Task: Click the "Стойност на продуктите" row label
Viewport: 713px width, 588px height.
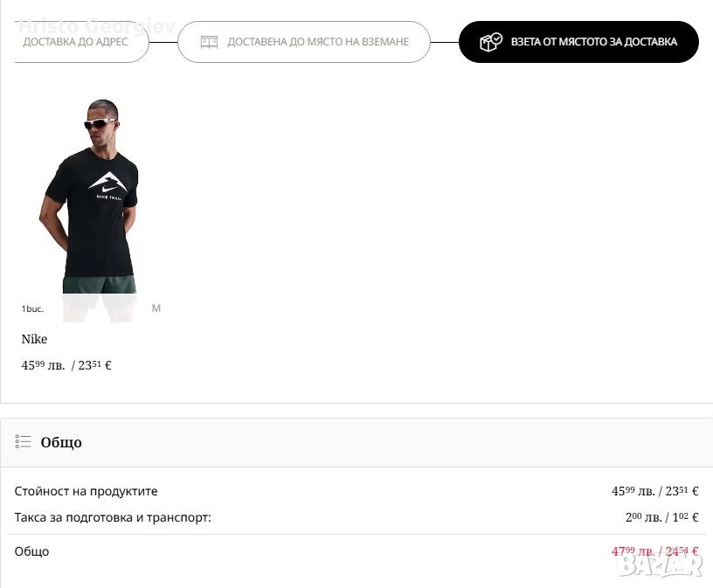Action: [87, 492]
